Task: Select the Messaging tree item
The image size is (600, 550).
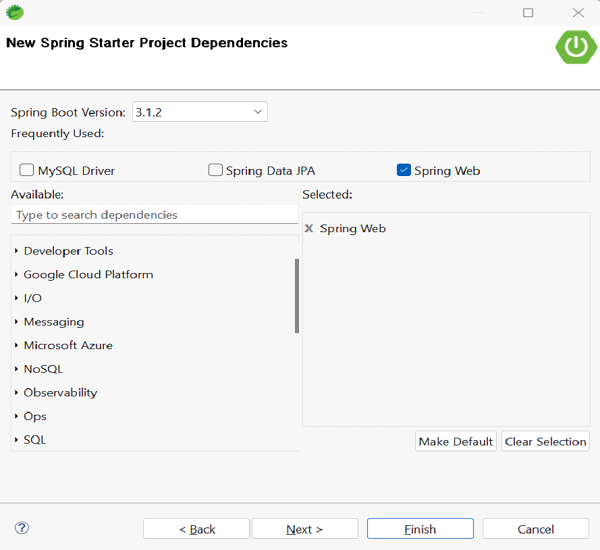Action: (x=54, y=322)
